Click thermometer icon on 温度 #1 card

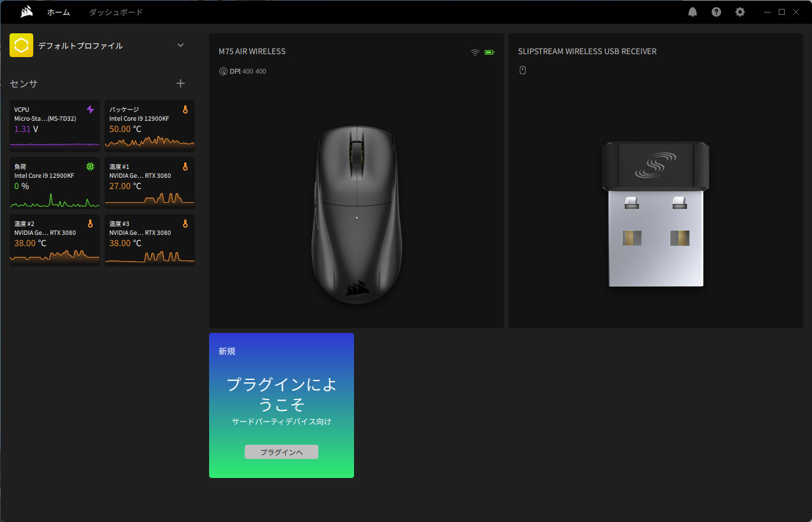coord(185,166)
